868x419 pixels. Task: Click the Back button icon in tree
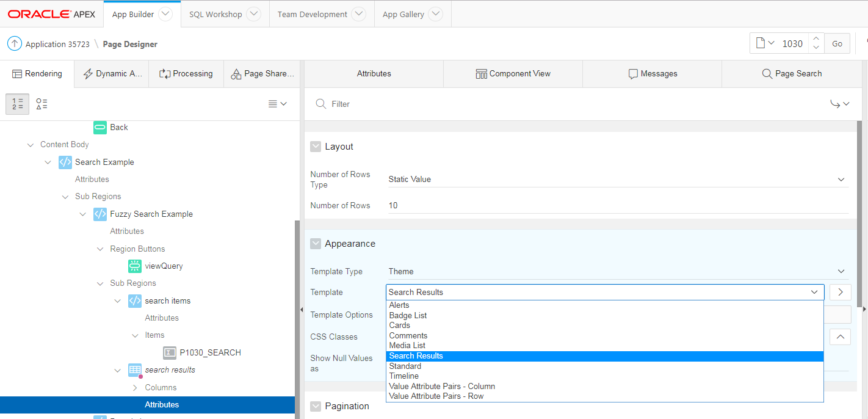[x=100, y=127]
